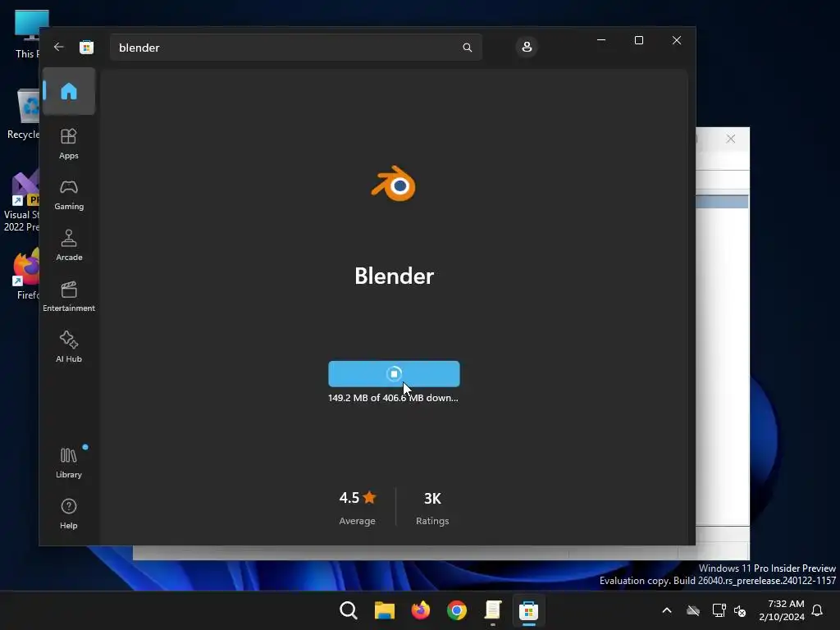Screen dimensions: 840x630
Task: Click the 3K Ratings count
Action: 432,508
